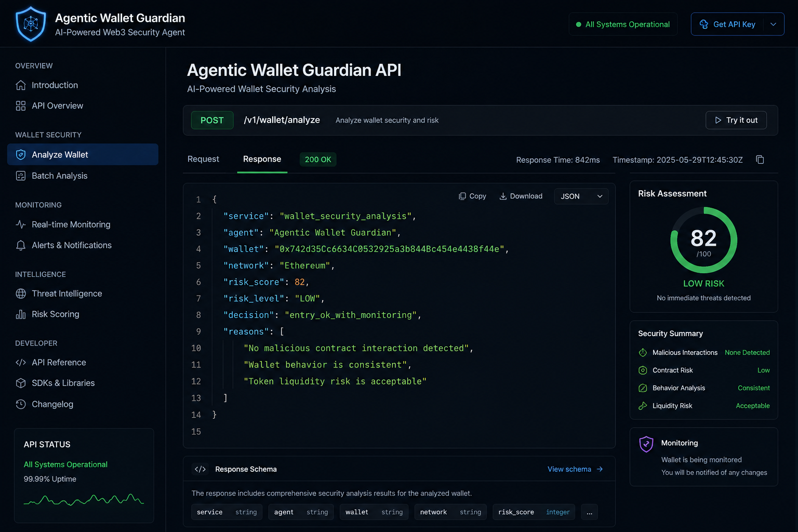Click the Changelog clock icon
Viewport: 798px width, 532px height.
[21, 404]
